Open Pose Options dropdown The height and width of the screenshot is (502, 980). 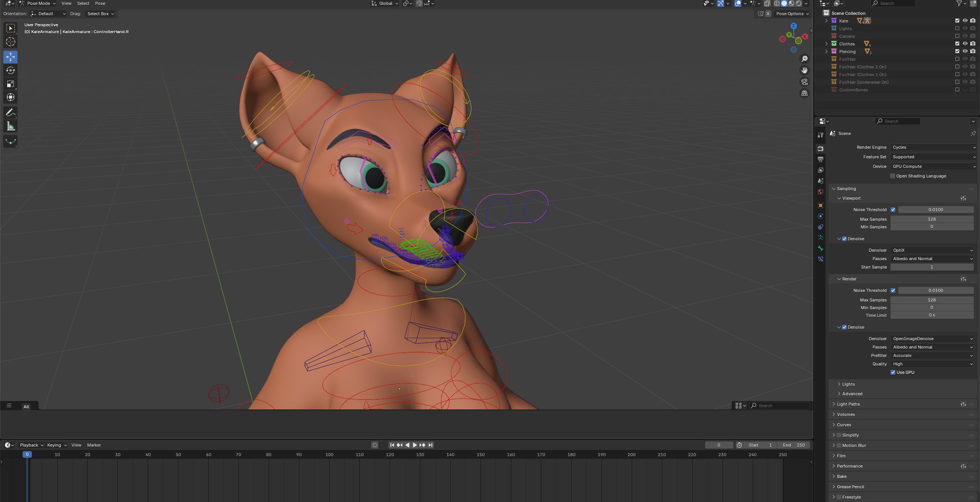point(792,14)
